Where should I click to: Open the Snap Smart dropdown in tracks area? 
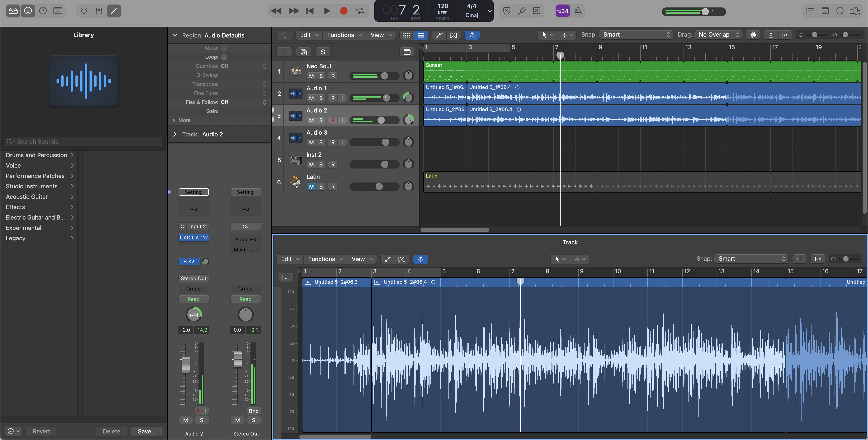636,35
